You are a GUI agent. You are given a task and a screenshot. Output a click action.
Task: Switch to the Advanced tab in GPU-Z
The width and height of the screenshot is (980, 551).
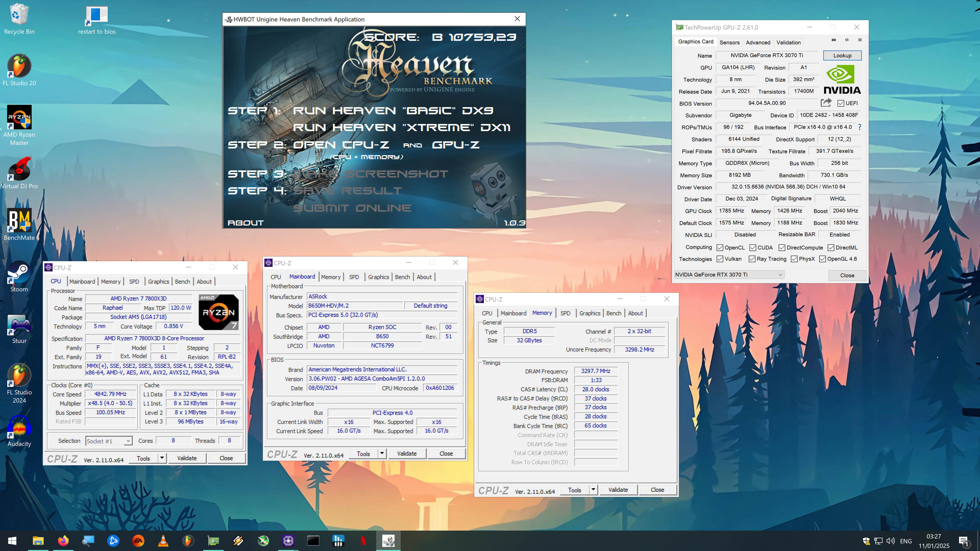tap(758, 42)
